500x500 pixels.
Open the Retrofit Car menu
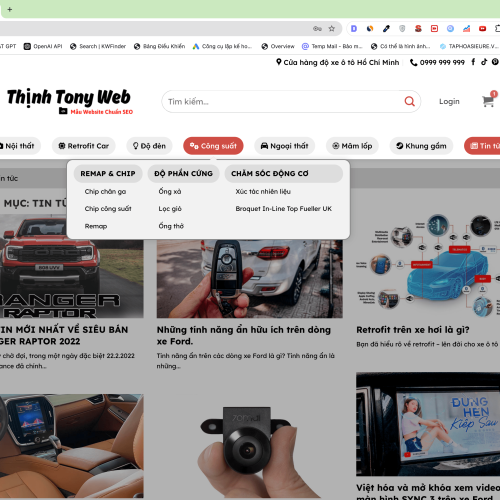tap(84, 146)
